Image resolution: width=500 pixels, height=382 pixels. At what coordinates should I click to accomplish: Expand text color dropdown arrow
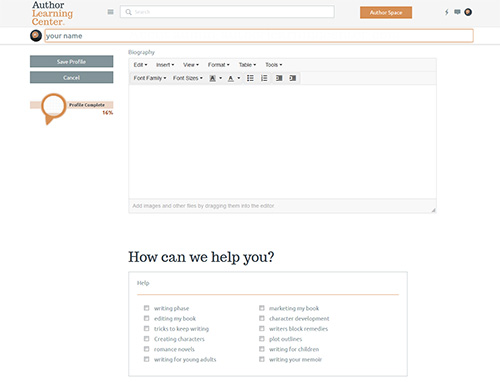point(239,78)
